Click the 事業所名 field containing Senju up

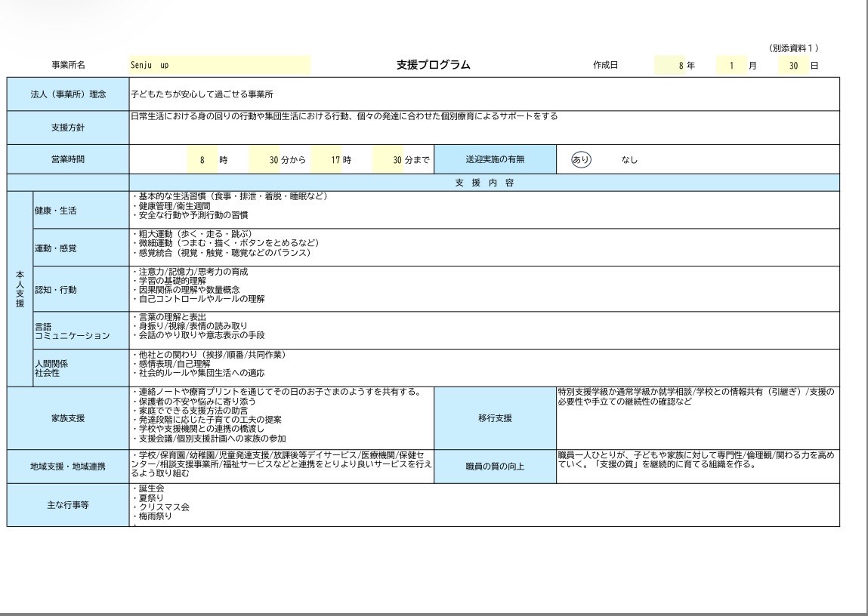219,66
